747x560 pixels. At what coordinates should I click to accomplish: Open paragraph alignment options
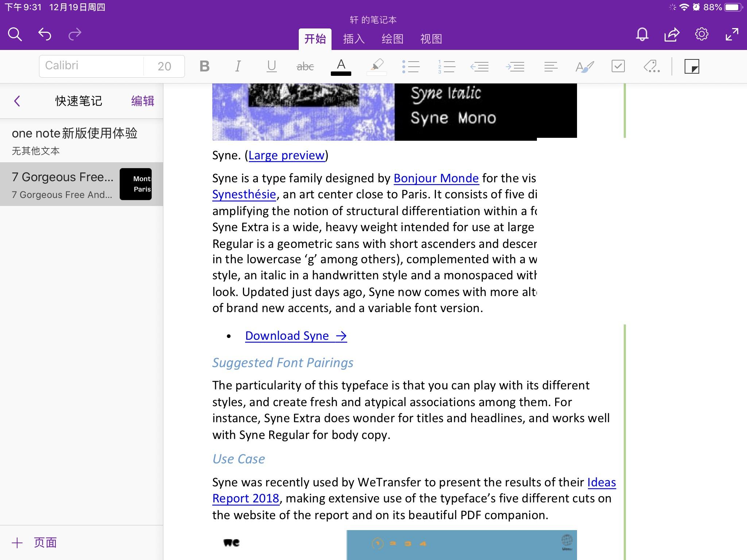click(x=551, y=67)
